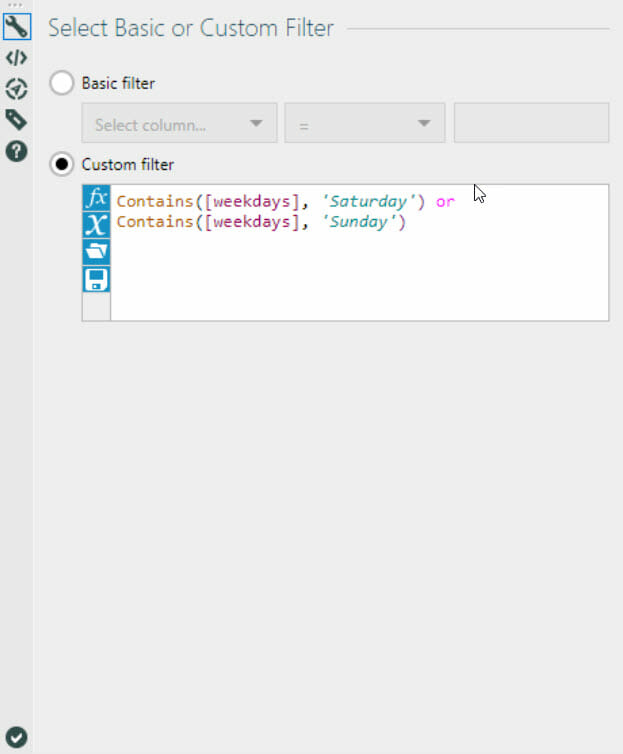This screenshot has height=754, width=623.
Task: Open saved expressions folder icon
Action: (96, 251)
